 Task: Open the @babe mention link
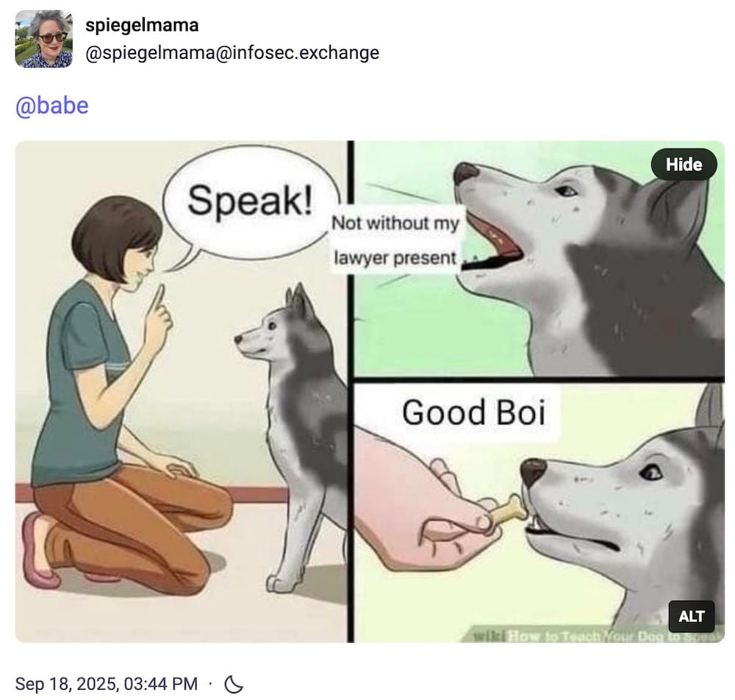[52, 105]
